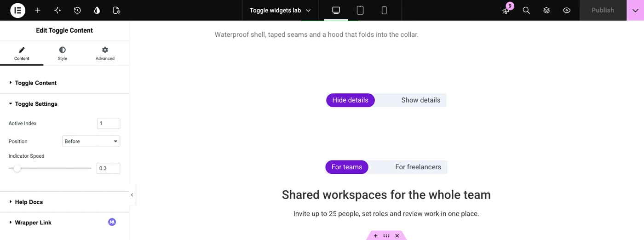Screen dimensions: 644x240
Task: Click the Indicator Speed value field
Action: point(109,168)
